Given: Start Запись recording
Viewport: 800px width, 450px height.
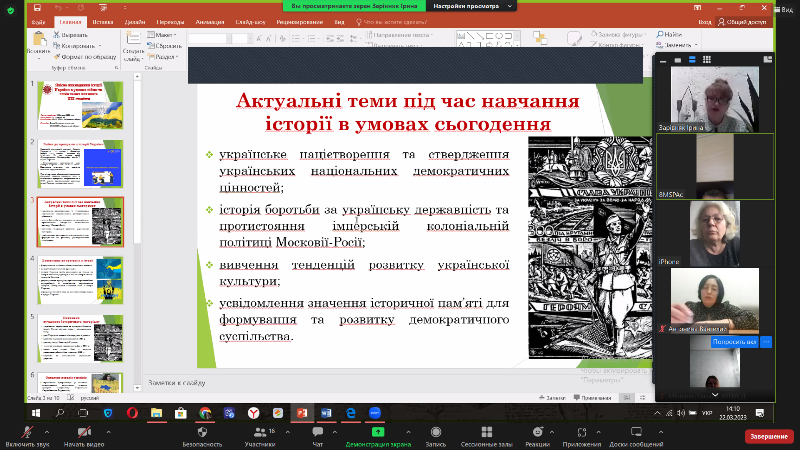Looking at the screenshot, I should tap(436, 437).
